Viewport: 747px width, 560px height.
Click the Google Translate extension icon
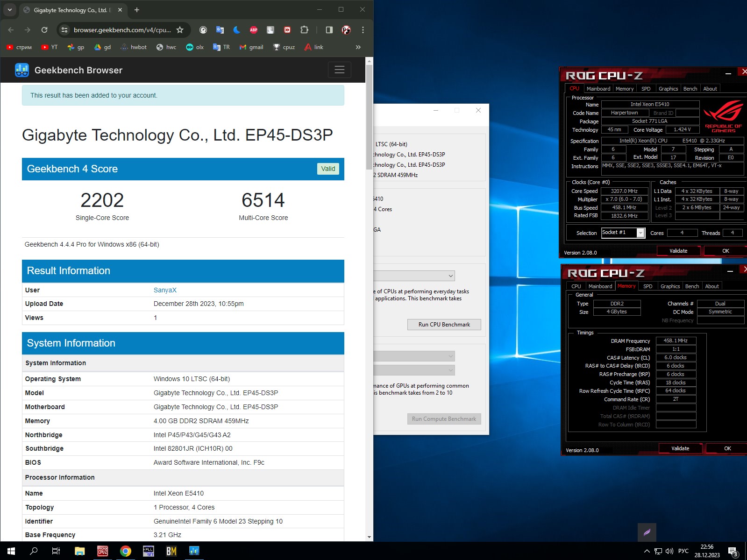[x=220, y=30]
